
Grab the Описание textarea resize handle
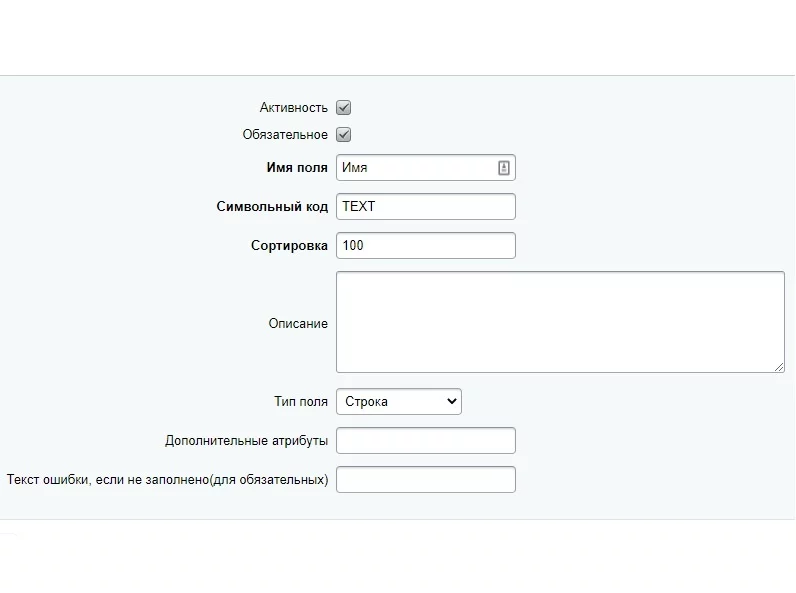(x=779, y=367)
